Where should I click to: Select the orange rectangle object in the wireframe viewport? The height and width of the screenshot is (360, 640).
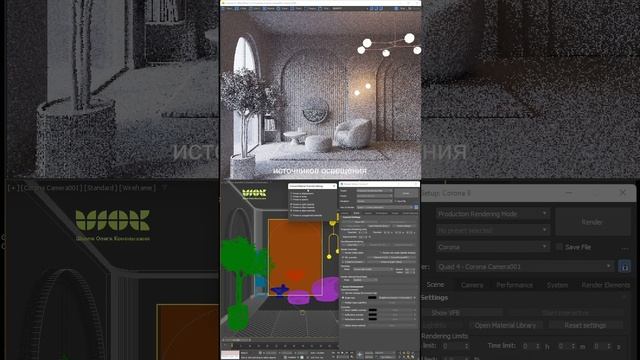(x=295, y=257)
